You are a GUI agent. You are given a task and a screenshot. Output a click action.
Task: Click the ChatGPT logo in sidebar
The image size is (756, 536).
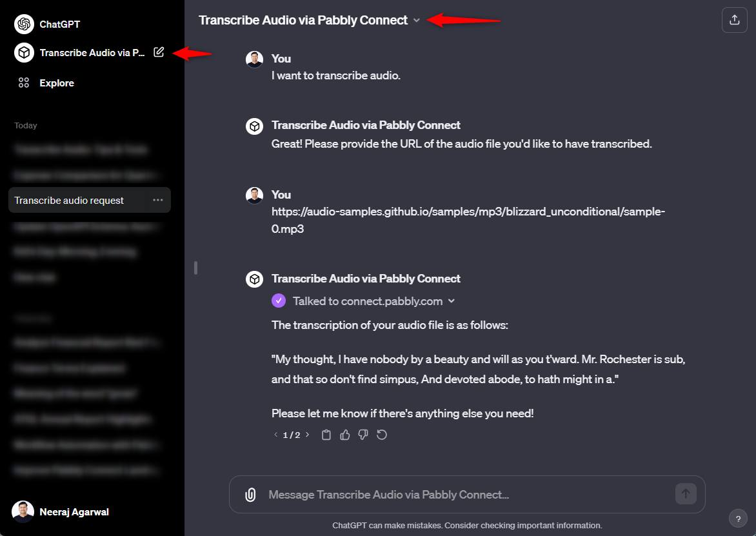click(x=24, y=24)
